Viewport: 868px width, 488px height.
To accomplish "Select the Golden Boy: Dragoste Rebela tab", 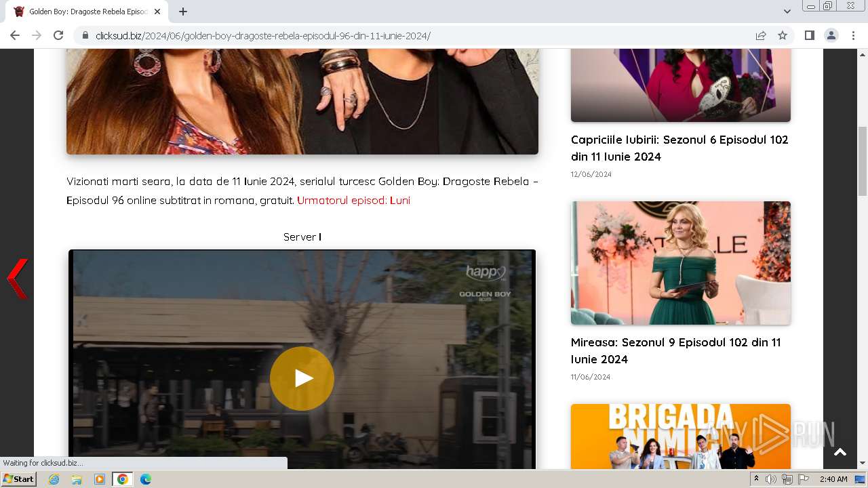I will [x=88, y=12].
